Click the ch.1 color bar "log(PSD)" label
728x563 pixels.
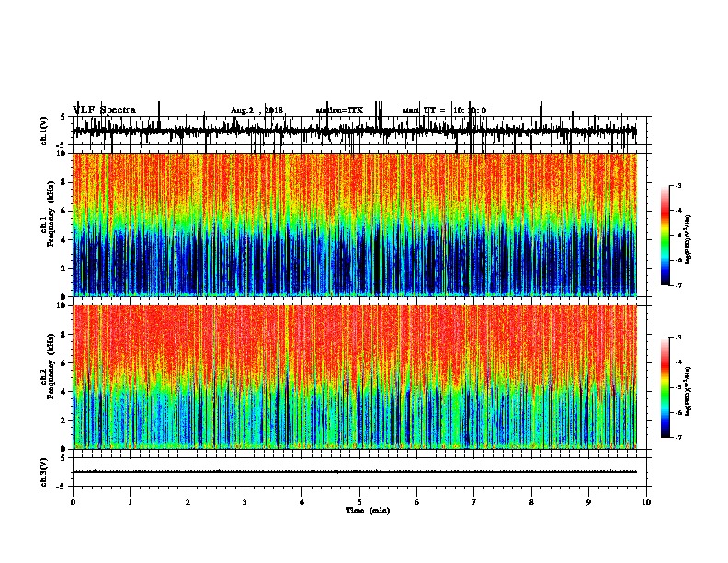688,239
